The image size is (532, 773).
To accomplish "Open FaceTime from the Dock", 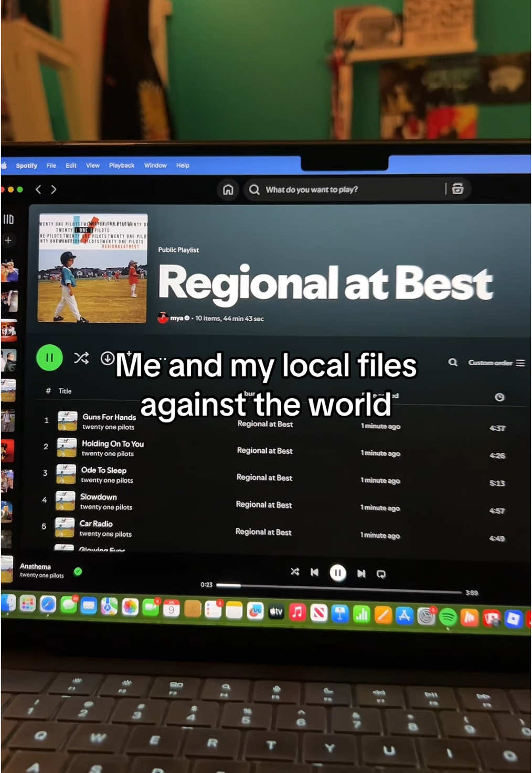I will (x=151, y=608).
